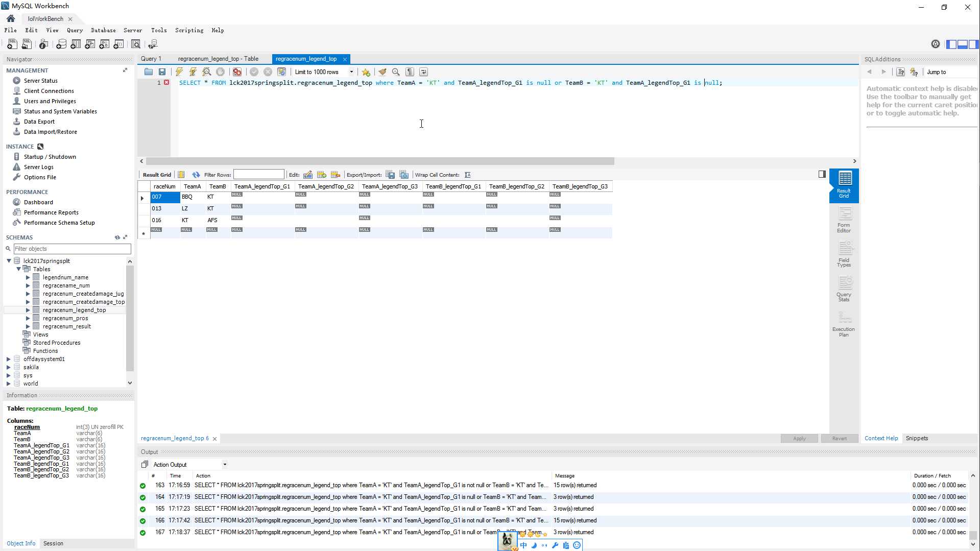Viewport: 980px width, 551px height.
Task: Click the schemas Filter objects field
Action: 72,249
